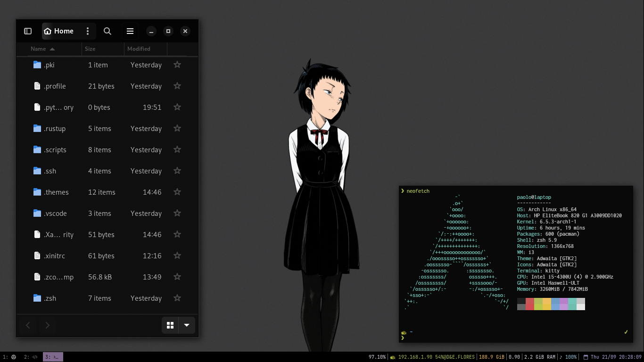644x362 pixels.
Task: Star the .themes folder
Action: pos(177,192)
